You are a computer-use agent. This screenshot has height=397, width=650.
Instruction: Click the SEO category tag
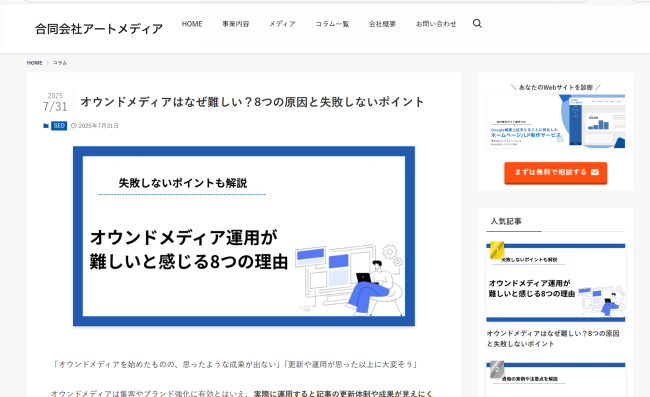[x=59, y=126]
